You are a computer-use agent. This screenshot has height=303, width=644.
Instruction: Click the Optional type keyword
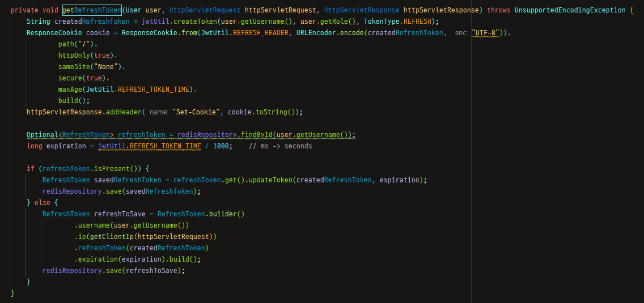pos(43,135)
